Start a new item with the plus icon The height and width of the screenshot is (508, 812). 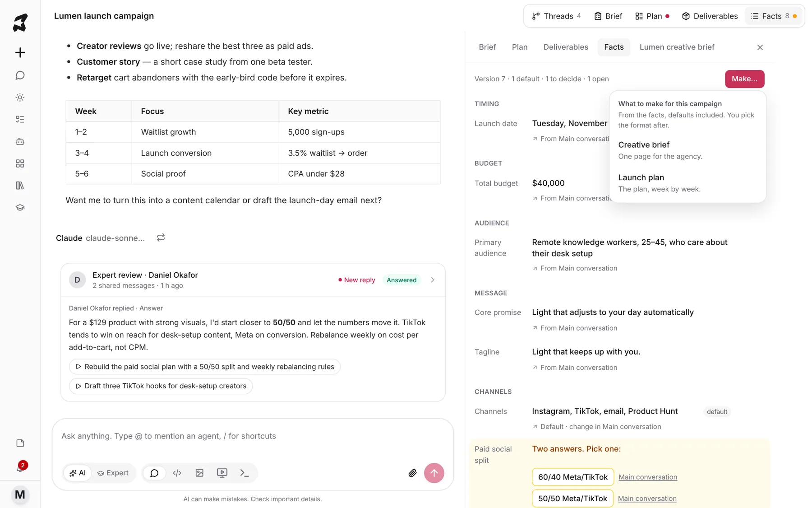point(20,52)
